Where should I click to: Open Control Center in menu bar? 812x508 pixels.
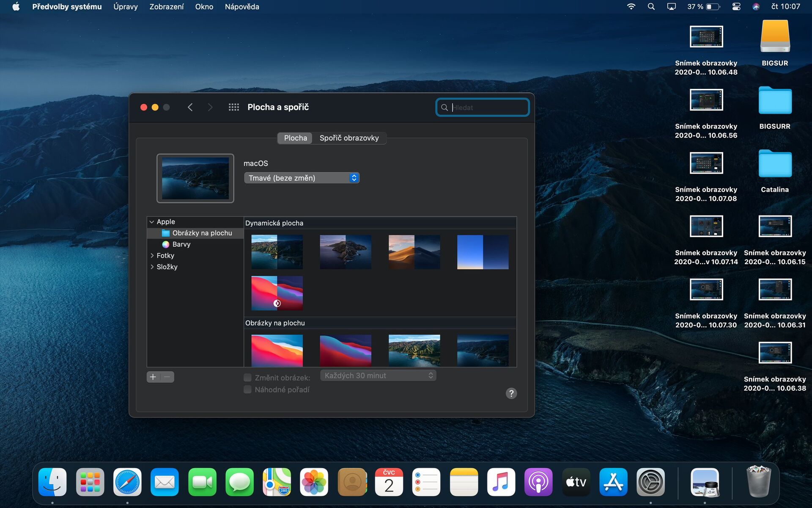tap(736, 7)
